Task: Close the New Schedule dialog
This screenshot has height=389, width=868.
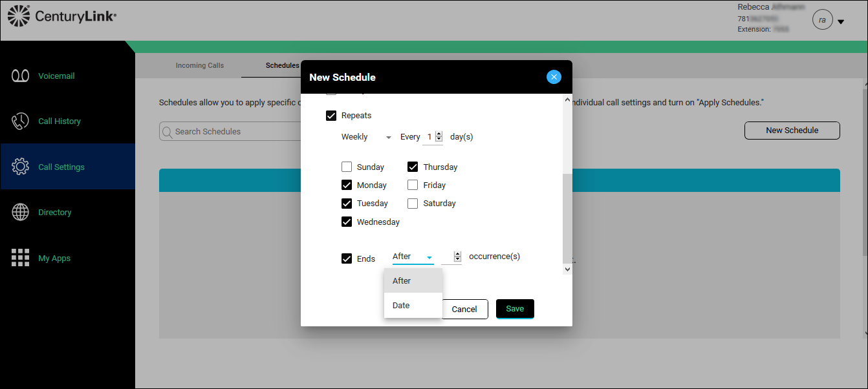Action: coord(554,77)
